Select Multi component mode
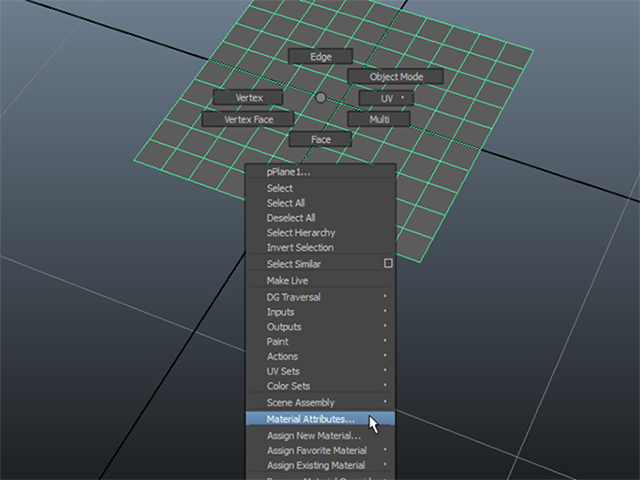This screenshot has width=640, height=480. point(379,119)
